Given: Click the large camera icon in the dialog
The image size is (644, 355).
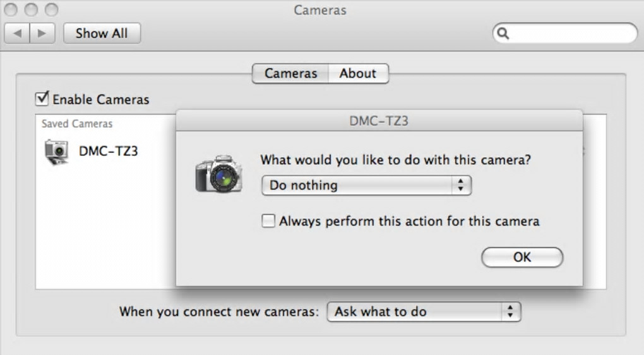Looking at the screenshot, I should [218, 174].
